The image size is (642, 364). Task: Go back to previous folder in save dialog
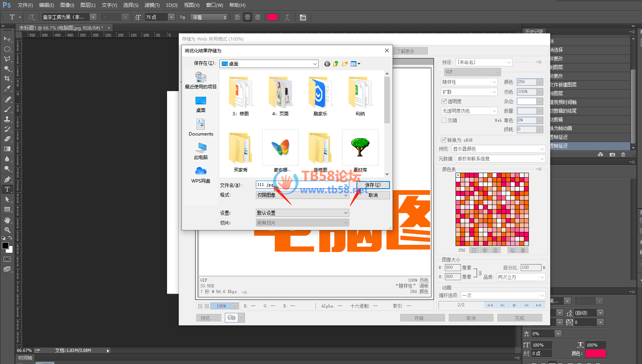[x=327, y=64]
